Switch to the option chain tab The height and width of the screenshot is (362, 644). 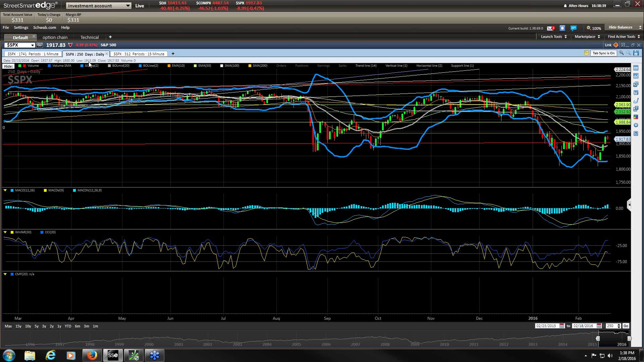pos(55,37)
